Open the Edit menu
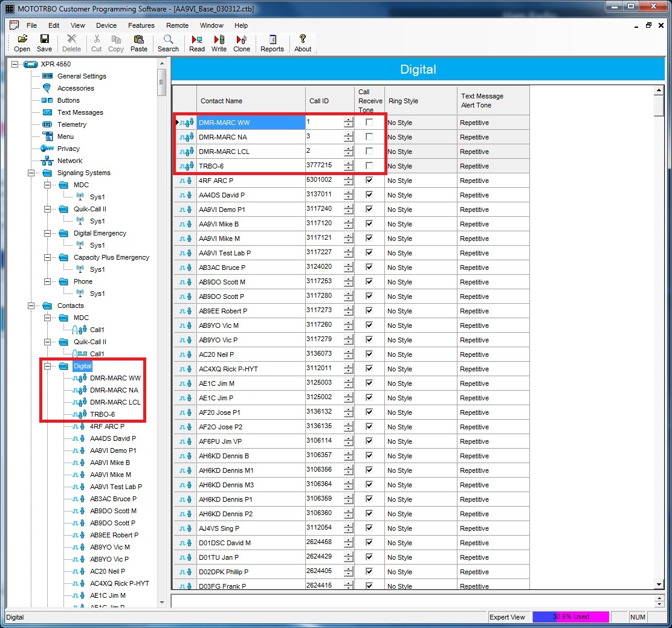Screen dimensions: 672x628 tap(54, 25)
